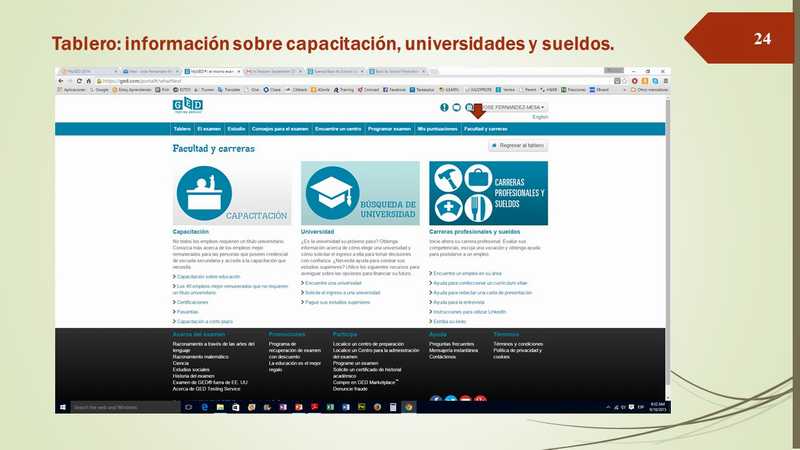Screen dimensions: 800x450
Task: Expand the JOSE FERNANDEZ MESA user dropdown
Action: (x=512, y=107)
